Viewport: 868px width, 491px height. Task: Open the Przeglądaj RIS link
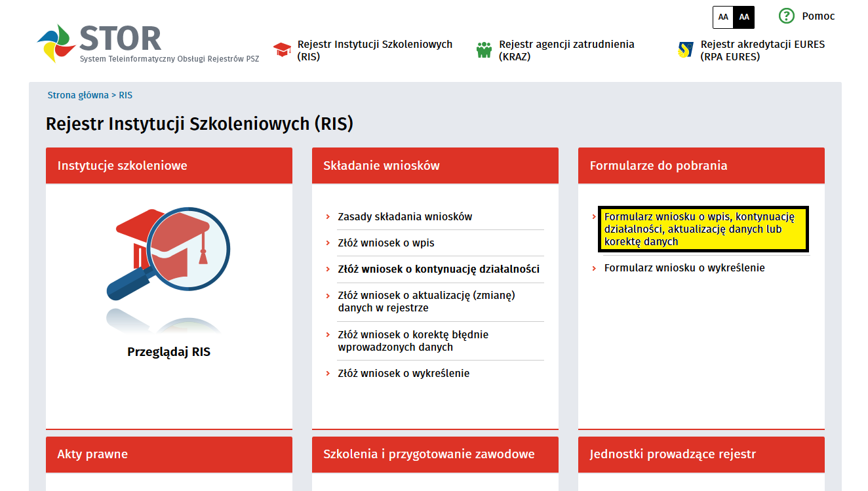click(x=168, y=352)
